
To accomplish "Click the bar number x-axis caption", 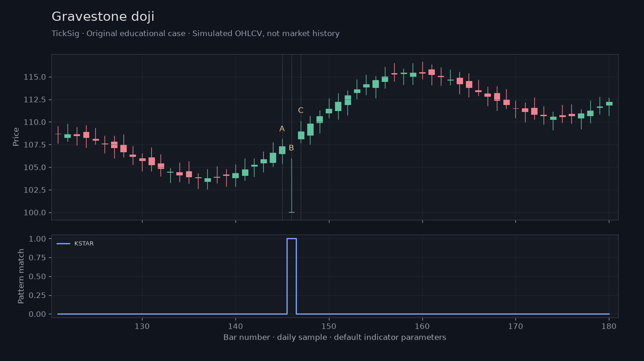I will point(334,337).
